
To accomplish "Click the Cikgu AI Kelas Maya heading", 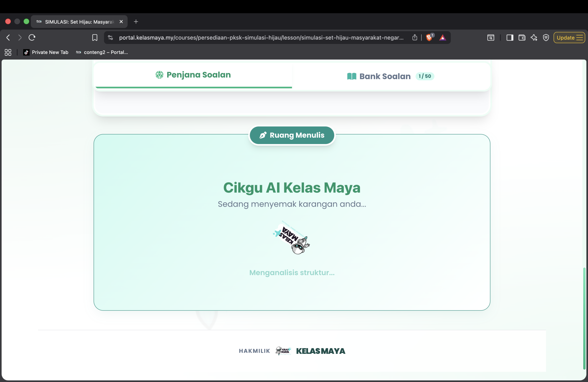I will tap(292, 188).
